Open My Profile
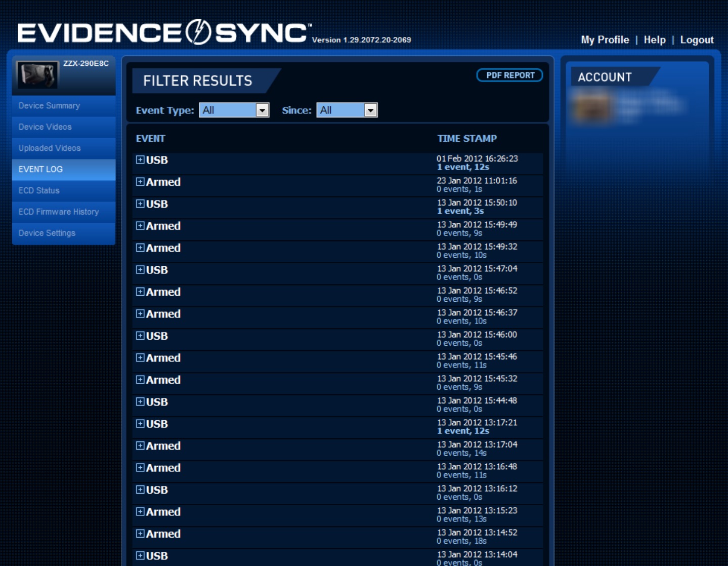Image resolution: width=728 pixels, height=566 pixels. 605,39
